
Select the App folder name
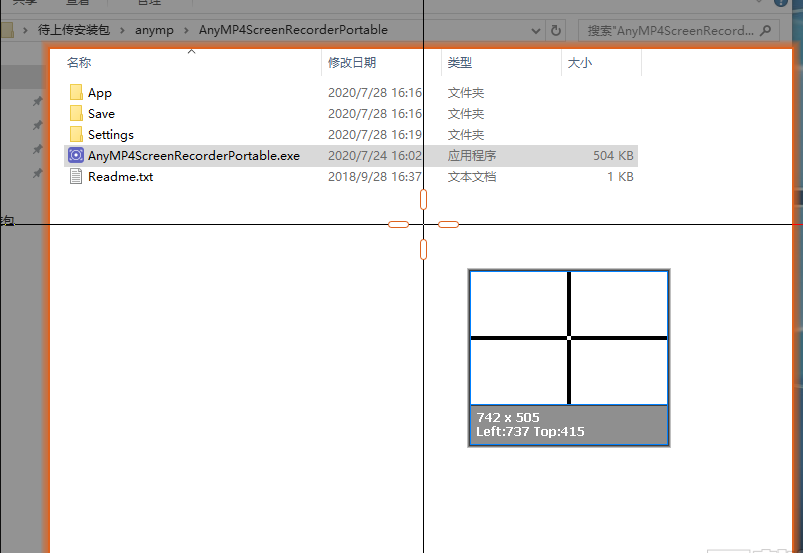99,93
